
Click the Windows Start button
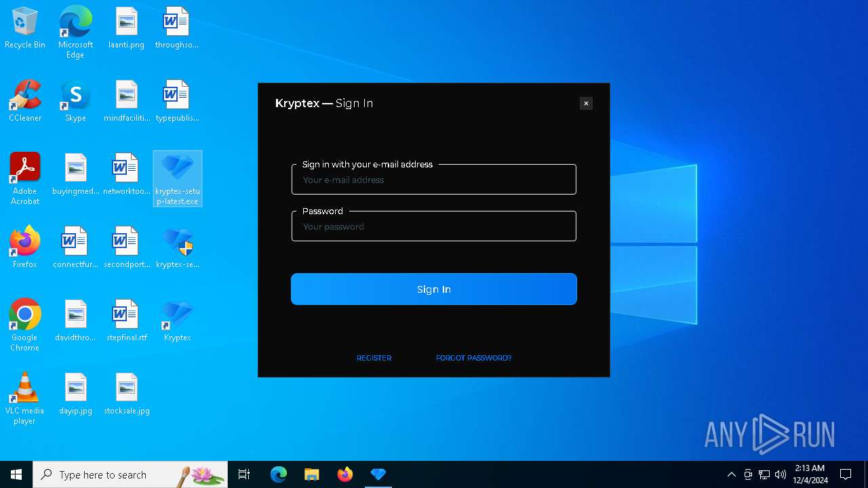[16, 474]
